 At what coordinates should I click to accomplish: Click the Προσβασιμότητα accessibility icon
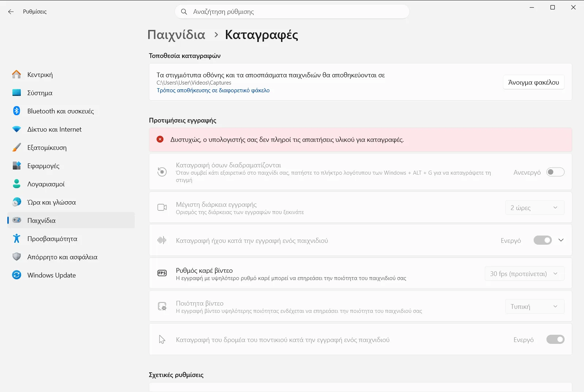pyautogui.click(x=16, y=238)
